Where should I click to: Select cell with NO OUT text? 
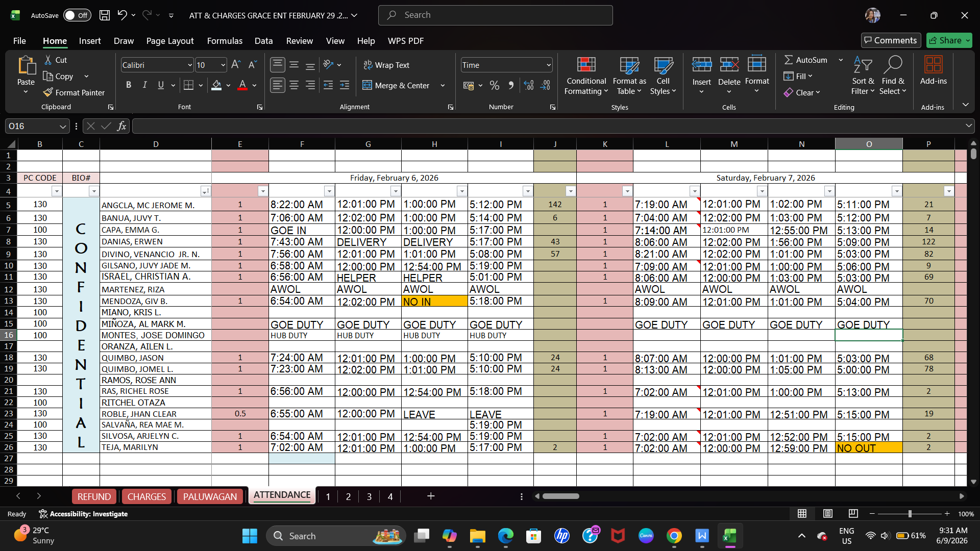pos(869,448)
